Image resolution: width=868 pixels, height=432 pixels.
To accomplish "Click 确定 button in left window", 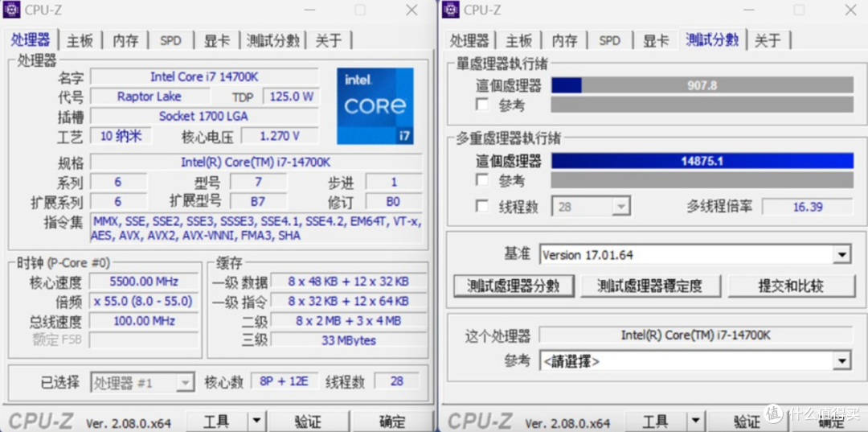I will pos(392,422).
